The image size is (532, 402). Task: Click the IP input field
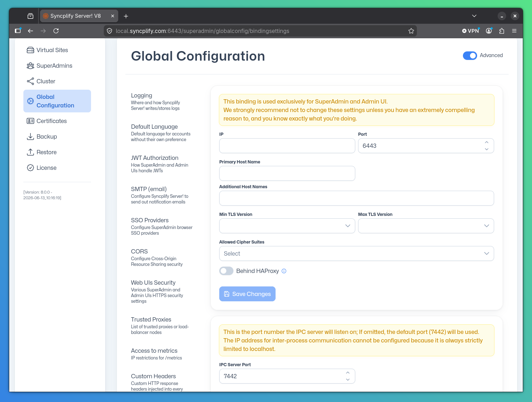point(287,146)
